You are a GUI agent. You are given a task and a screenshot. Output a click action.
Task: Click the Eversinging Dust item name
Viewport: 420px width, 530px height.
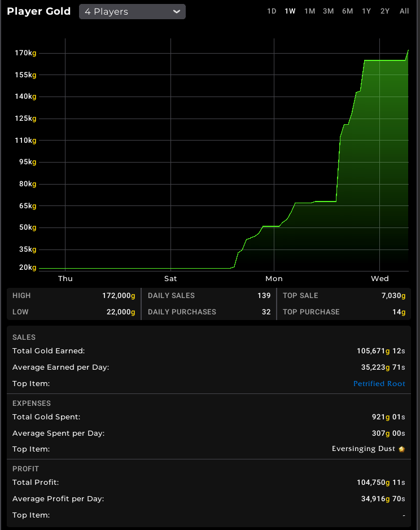pos(363,449)
